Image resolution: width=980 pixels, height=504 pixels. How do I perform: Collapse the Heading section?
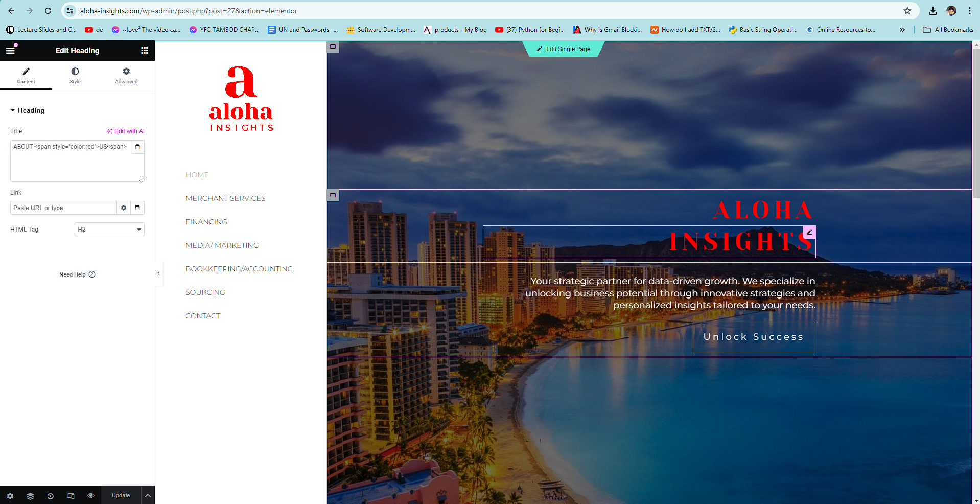(x=28, y=110)
